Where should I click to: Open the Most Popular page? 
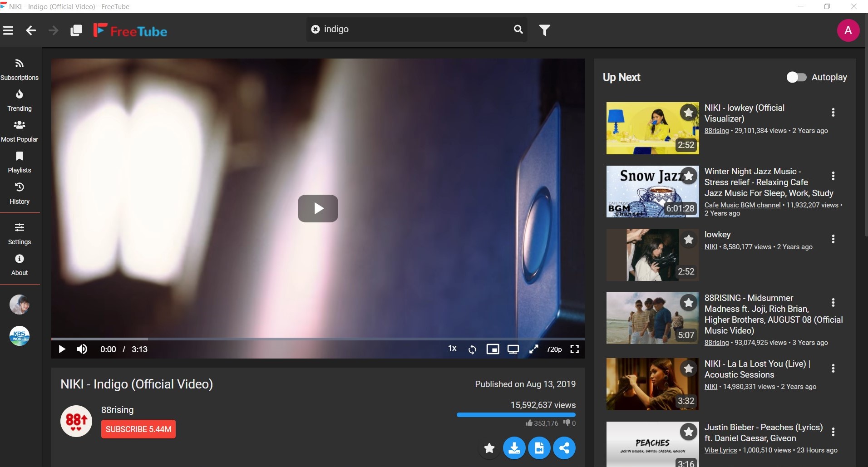19,131
